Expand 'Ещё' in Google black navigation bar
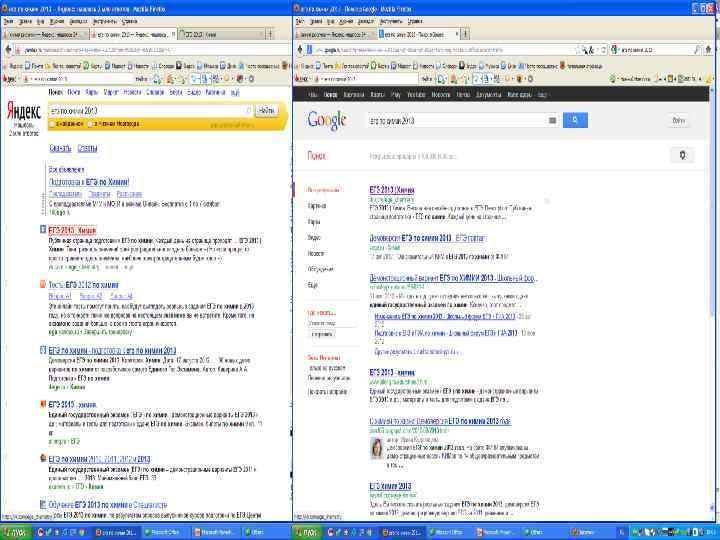Screen dimensions: 720x540 coord(542,95)
